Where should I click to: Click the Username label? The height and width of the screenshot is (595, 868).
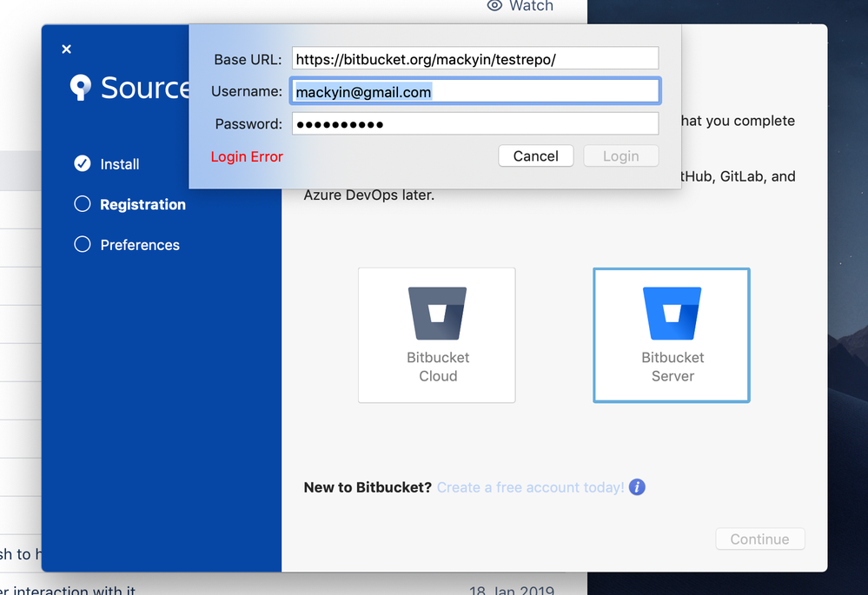(x=247, y=91)
